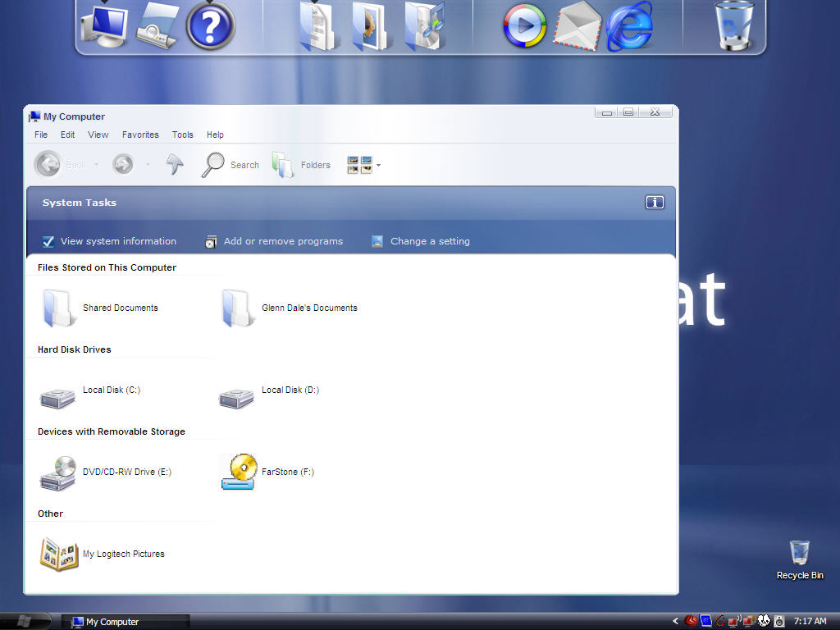Open the Help question mark dock icon
The height and width of the screenshot is (630, 840).
tap(211, 25)
